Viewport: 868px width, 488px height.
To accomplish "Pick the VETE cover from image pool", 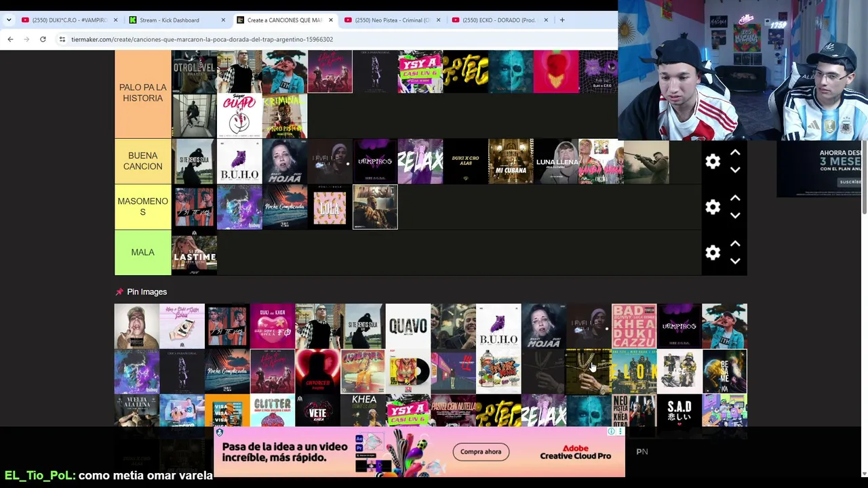I will (x=317, y=411).
